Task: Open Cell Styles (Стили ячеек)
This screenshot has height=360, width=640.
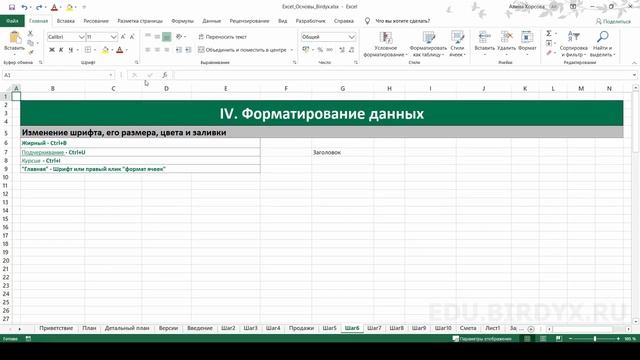Action: [x=457, y=44]
